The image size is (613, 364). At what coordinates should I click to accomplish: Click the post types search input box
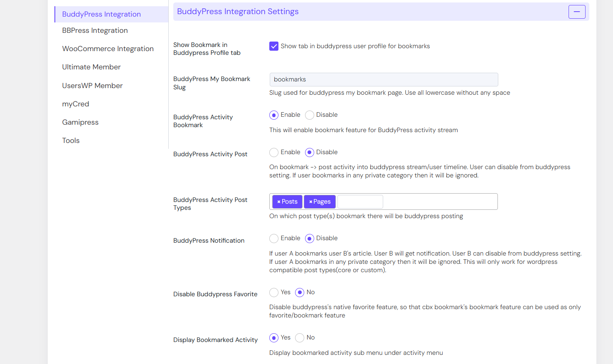(x=360, y=202)
